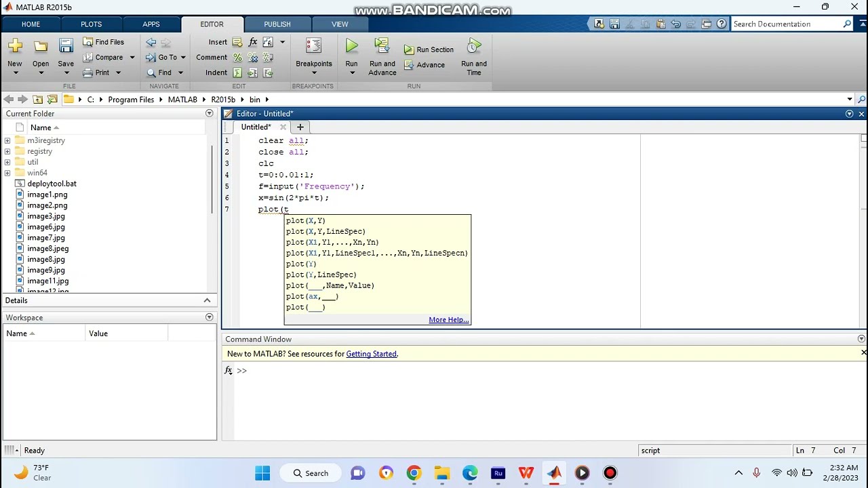Click the Find Files button
The image size is (868, 488).
[103, 42]
